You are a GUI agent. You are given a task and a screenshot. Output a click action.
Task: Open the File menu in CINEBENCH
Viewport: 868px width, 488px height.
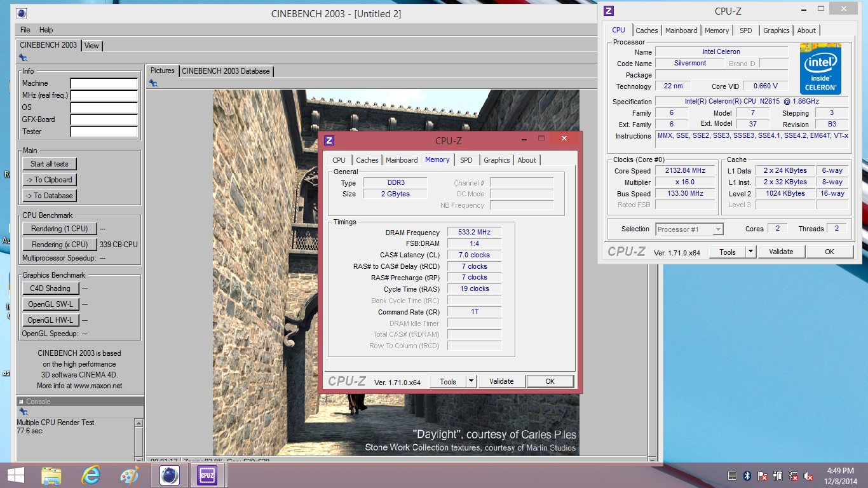(25, 30)
